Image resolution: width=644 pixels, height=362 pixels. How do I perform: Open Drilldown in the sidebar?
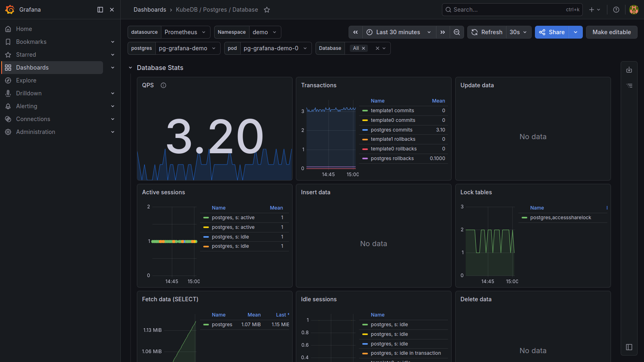click(29, 93)
